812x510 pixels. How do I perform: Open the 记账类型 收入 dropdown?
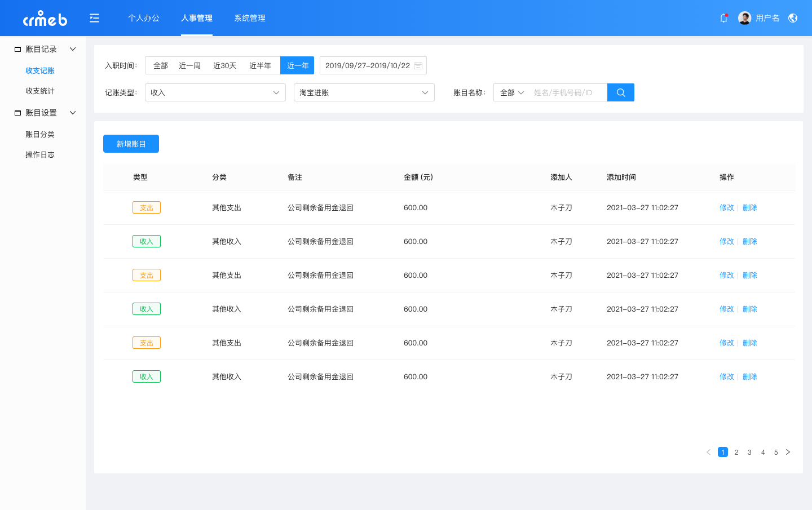[215, 92]
